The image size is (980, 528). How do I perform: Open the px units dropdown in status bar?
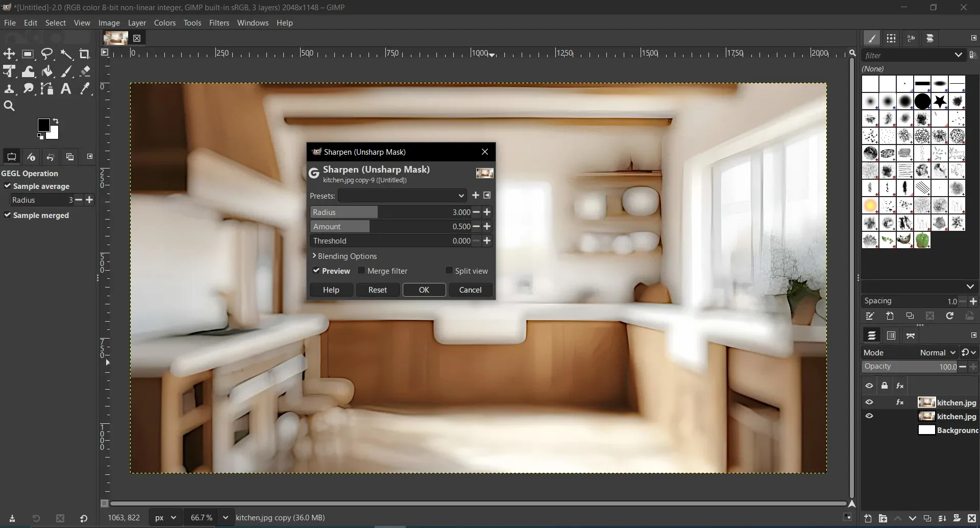click(x=166, y=518)
